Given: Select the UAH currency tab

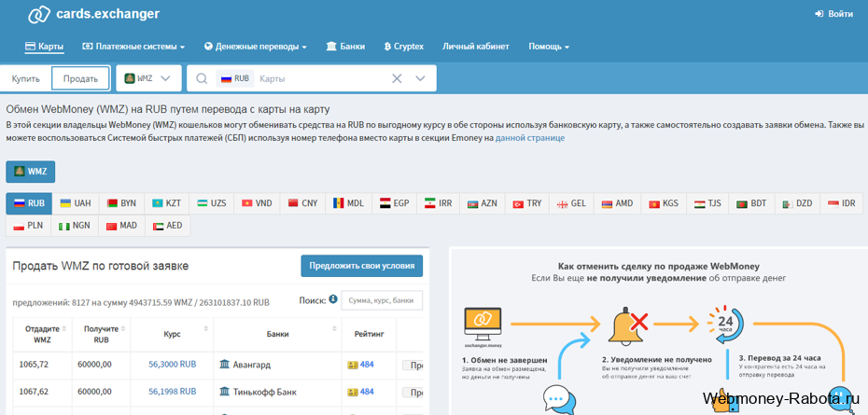Looking at the screenshot, I should click(x=76, y=203).
